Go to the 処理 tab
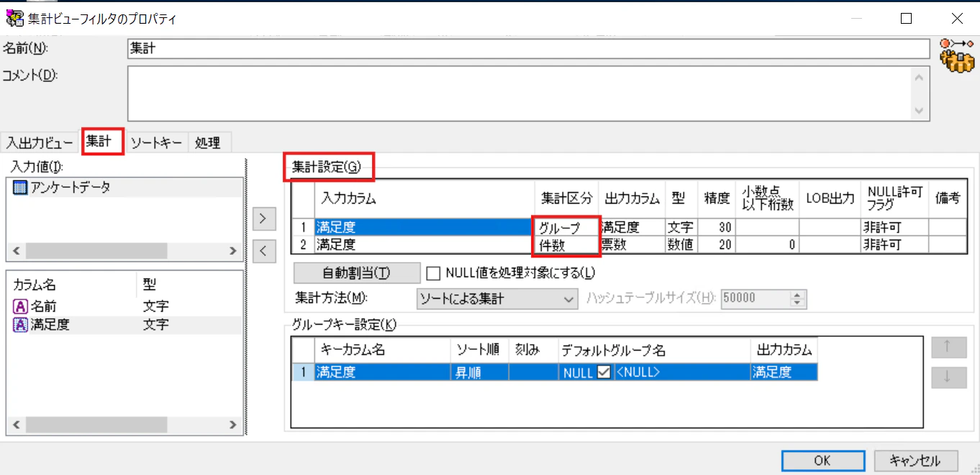The image size is (980, 475). tap(207, 142)
